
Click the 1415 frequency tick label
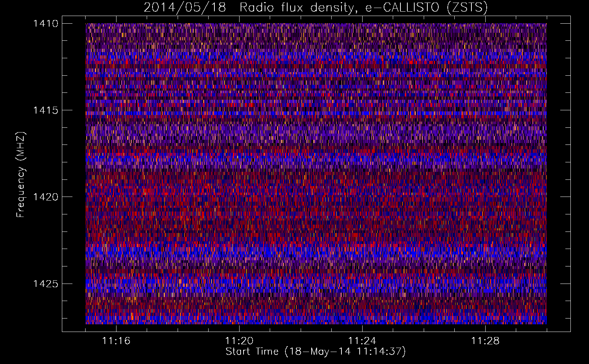pos(46,110)
